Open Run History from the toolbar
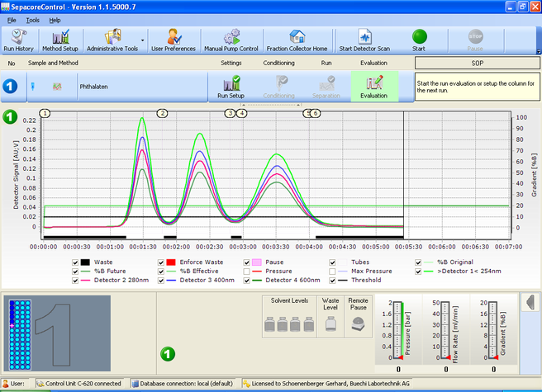The image size is (542, 392). click(x=18, y=40)
